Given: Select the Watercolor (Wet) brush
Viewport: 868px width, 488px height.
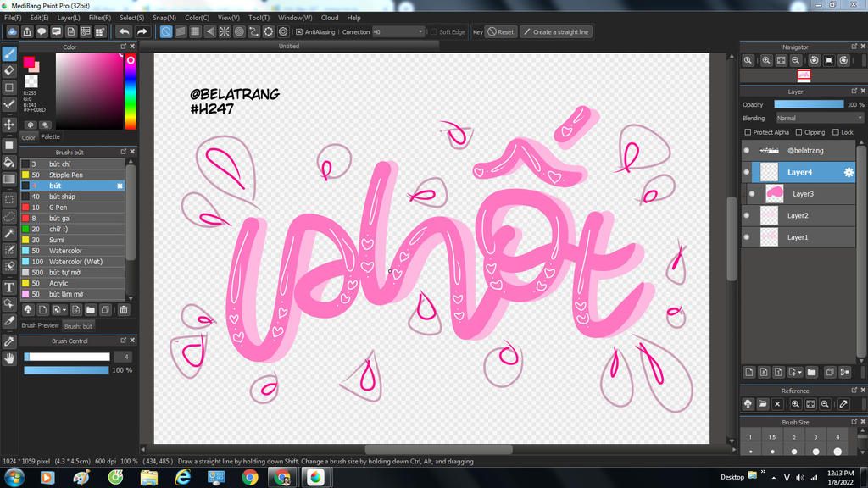Looking at the screenshot, I should pos(73,262).
